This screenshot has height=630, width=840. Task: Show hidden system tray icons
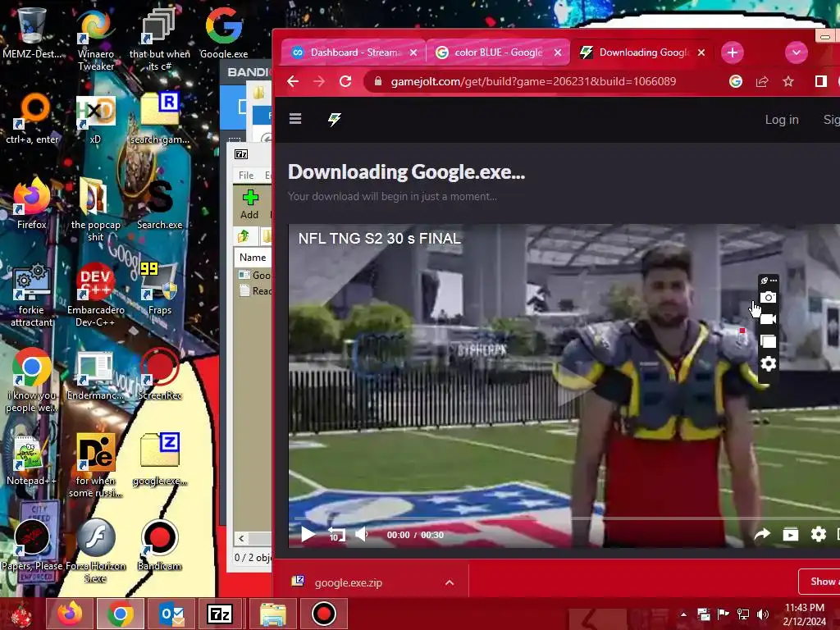pyautogui.click(x=683, y=614)
